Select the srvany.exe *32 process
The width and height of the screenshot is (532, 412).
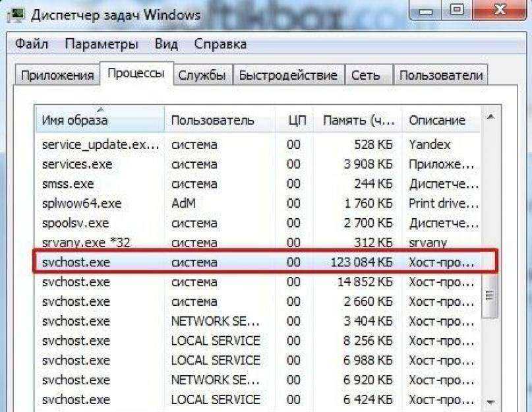pos(258,243)
